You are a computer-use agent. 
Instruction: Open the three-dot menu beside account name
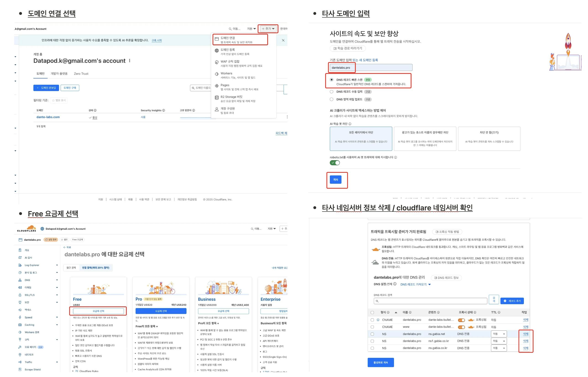point(129,61)
